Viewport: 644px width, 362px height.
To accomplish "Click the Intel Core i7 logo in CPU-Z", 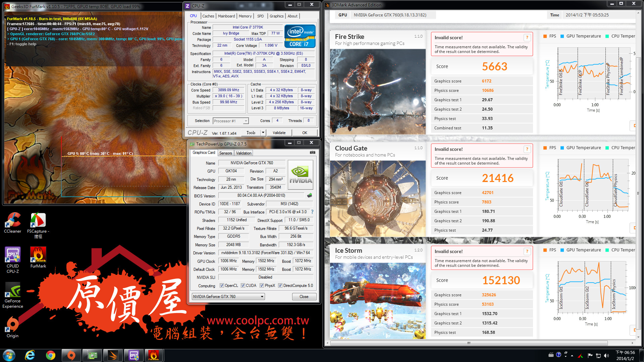I will click(300, 36).
